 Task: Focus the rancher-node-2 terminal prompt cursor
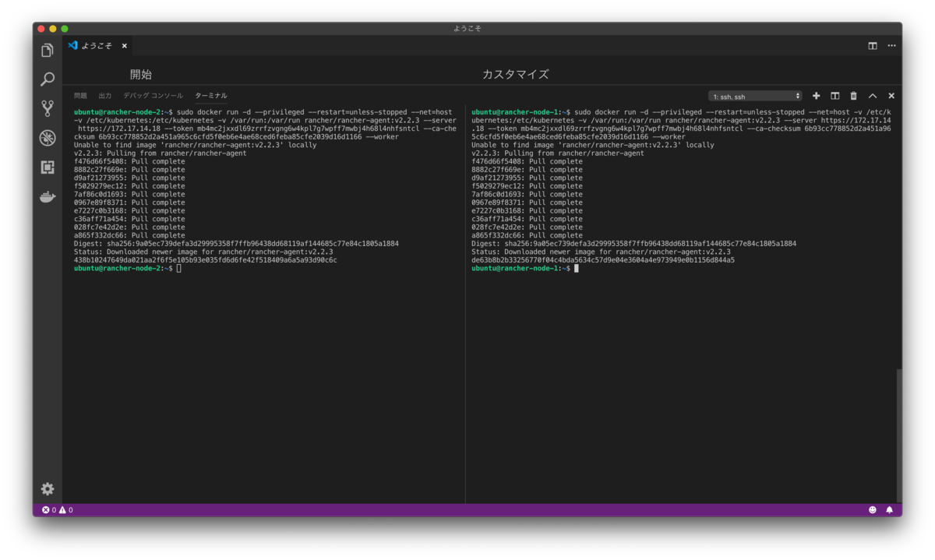178,268
